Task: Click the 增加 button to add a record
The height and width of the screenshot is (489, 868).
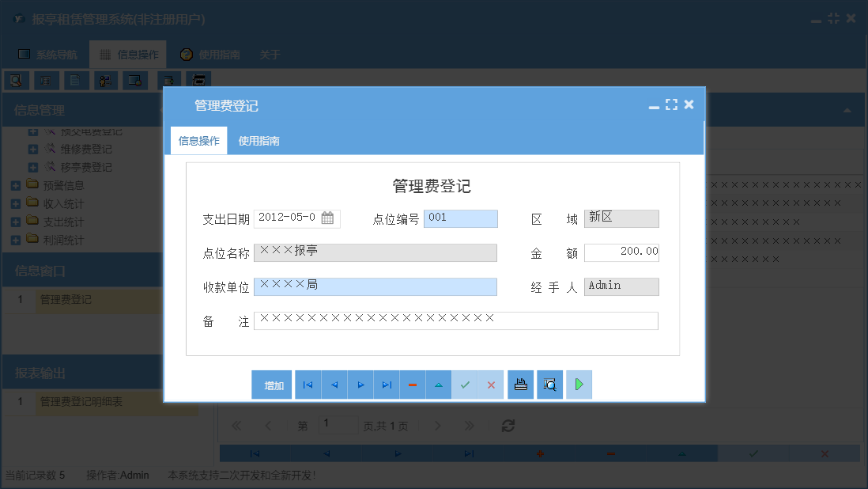Action: pos(272,385)
